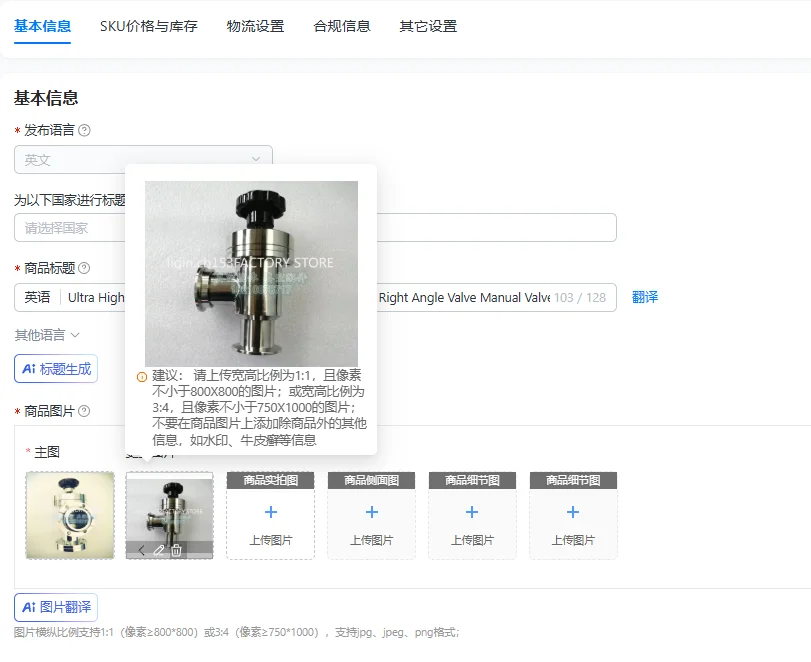Move second image left with arrow icon
This screenshot has width=811, height=662.
tap(142, 550)
